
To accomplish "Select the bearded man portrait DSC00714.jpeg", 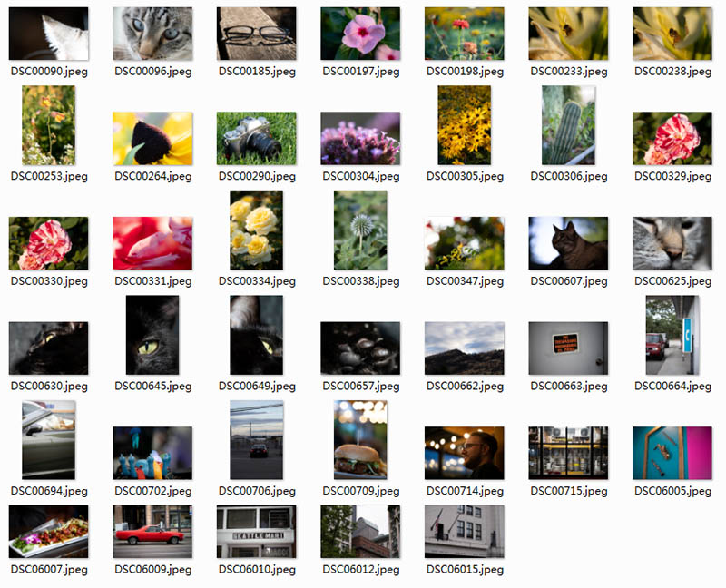I will 464,453.
